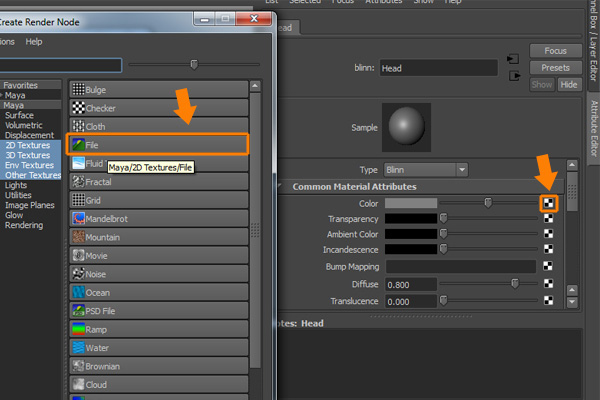Select the 2D Textures category
The width and height of the screenshot is (600, 400).
(28, 145)
